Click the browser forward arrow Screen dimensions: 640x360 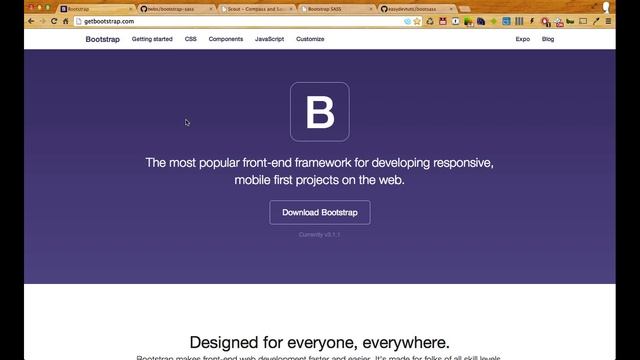42,21
